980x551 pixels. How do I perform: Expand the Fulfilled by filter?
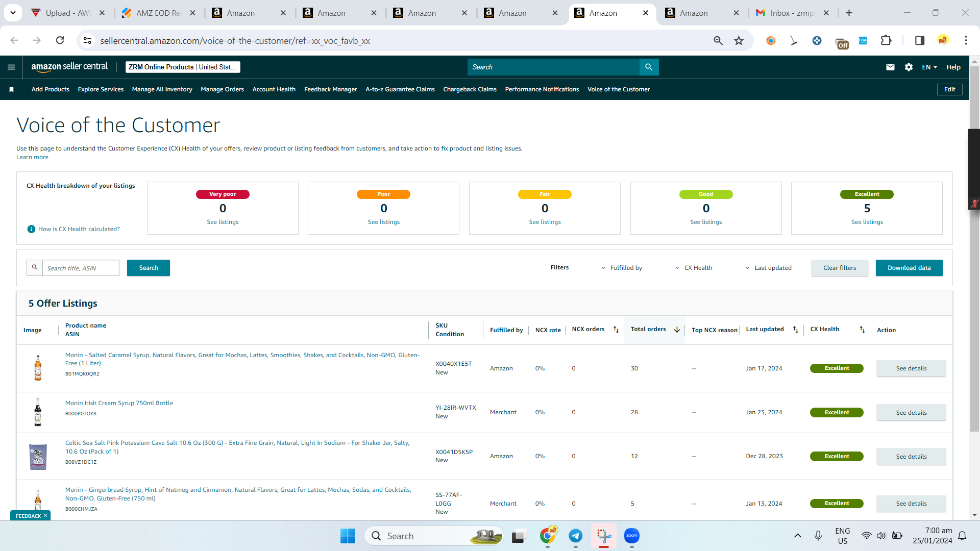(x=622, y=268)
